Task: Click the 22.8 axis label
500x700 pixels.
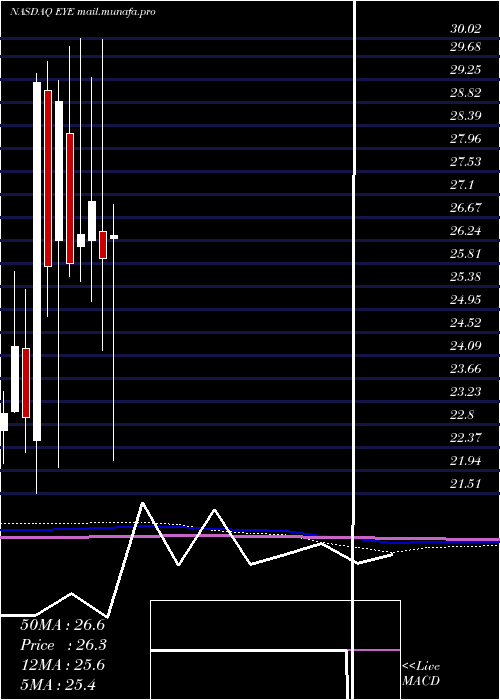Action: (462, 414)
